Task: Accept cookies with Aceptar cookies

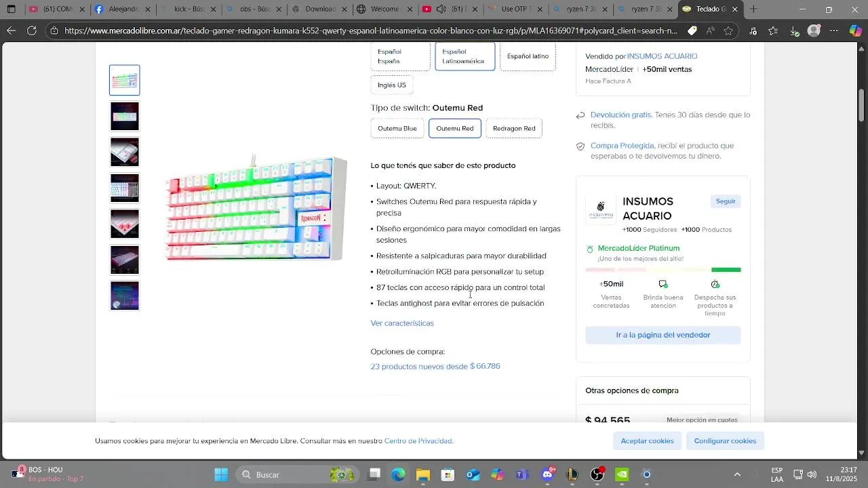Action: 648,441
